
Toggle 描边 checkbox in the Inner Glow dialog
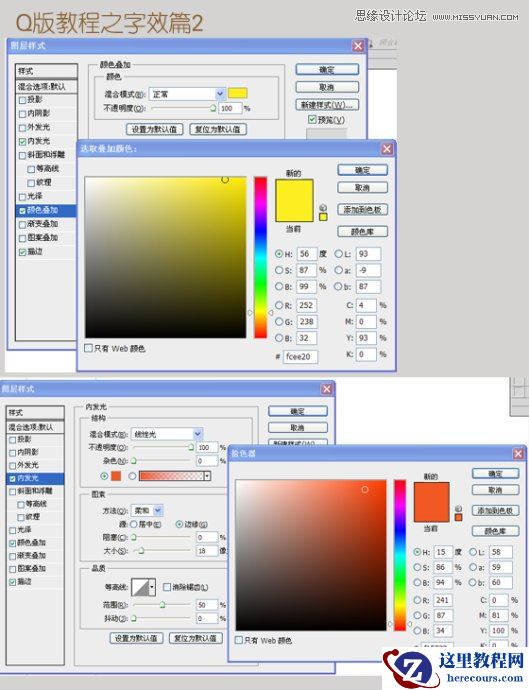pyautogui.click(x=12, y=582)
